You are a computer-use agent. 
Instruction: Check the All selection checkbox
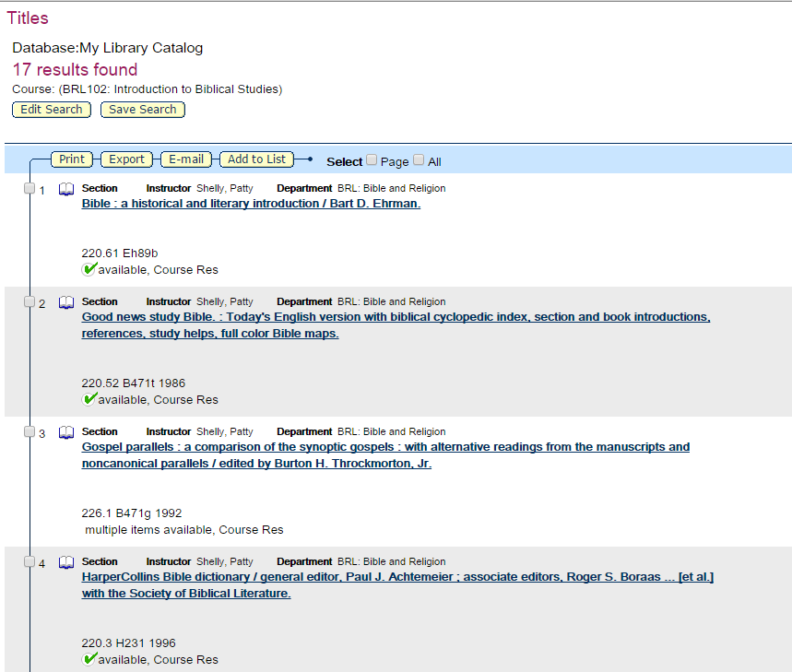418,159
